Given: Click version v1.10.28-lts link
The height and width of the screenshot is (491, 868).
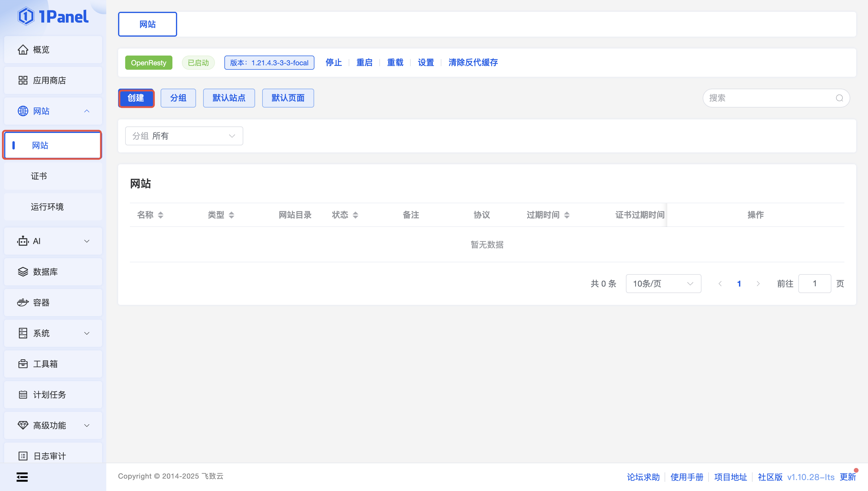Looking at the screenshot, I should (810, 477).
